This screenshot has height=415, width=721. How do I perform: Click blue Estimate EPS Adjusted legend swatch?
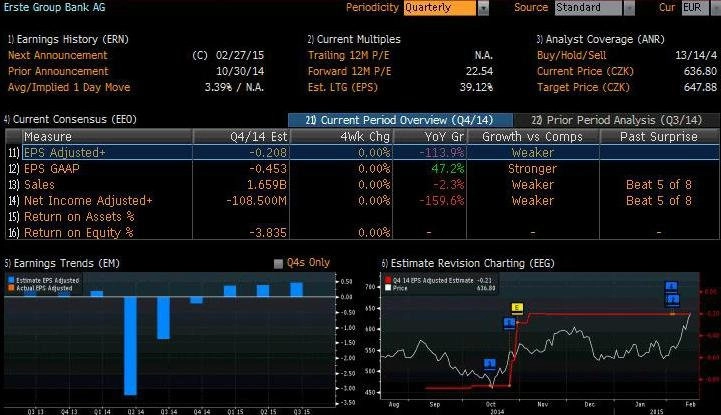tap(11, 280)
